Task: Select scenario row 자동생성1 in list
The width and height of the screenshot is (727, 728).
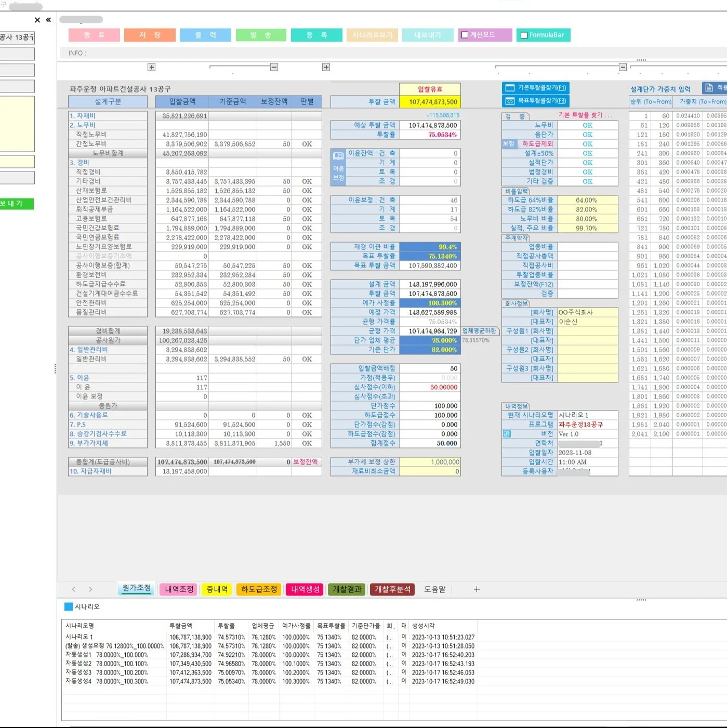Action: [x=269, y=655]
